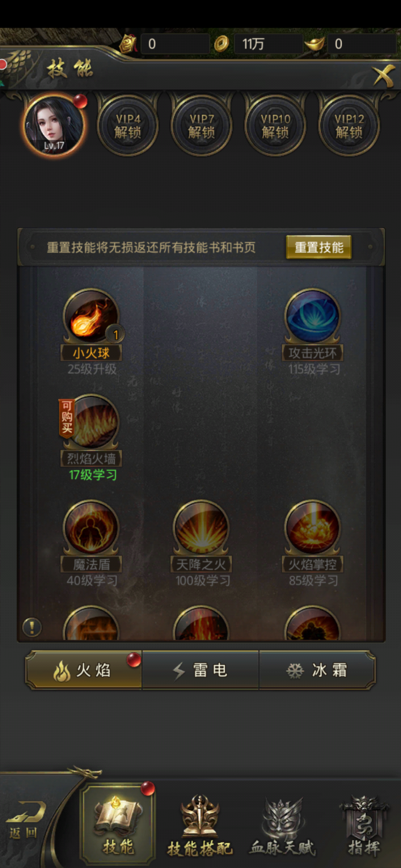This screenshot has height=868, width=401.
Task: Switch to the 冰霜 frost tab
Action: [x=317, y=670]
